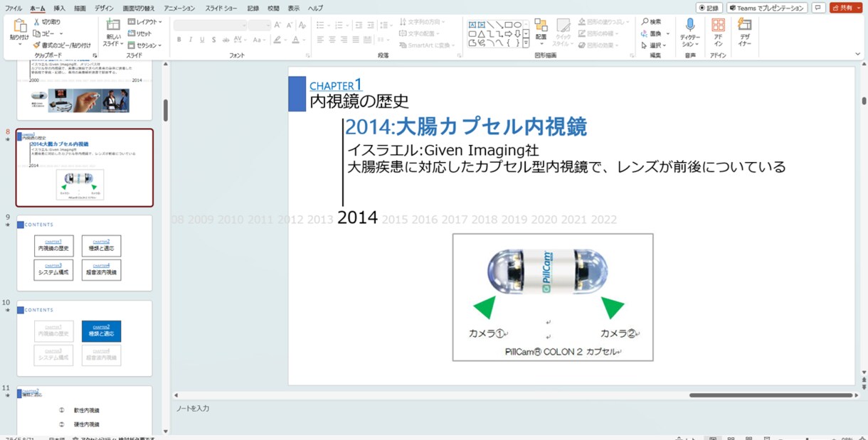The image size is (868, 440).
Task: Open the Copy (コピー) dropdown arrow
Action: 62,33
